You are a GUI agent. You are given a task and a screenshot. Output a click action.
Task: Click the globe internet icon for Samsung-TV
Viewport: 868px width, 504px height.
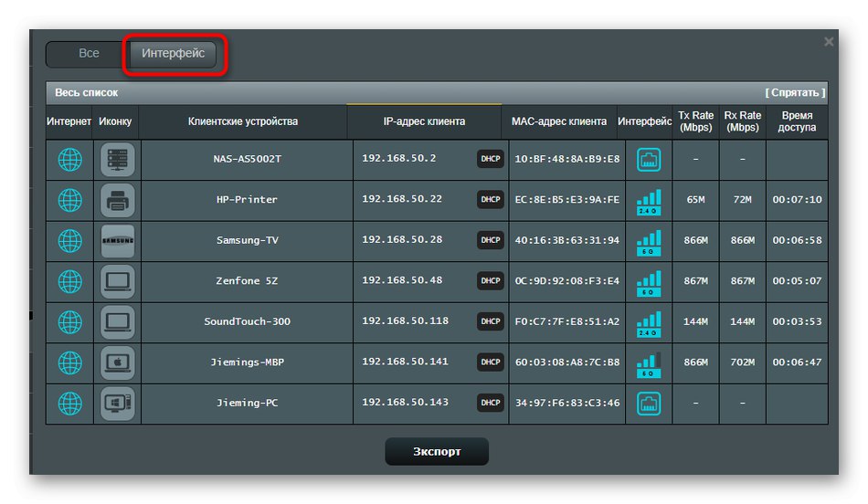point(69,241)
